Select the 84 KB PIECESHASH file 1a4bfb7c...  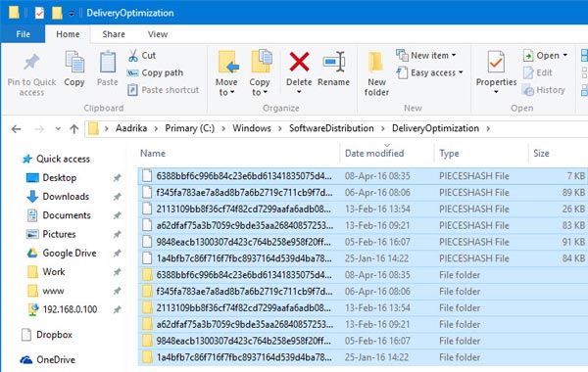pyautogui.click(x=363, y=258)
